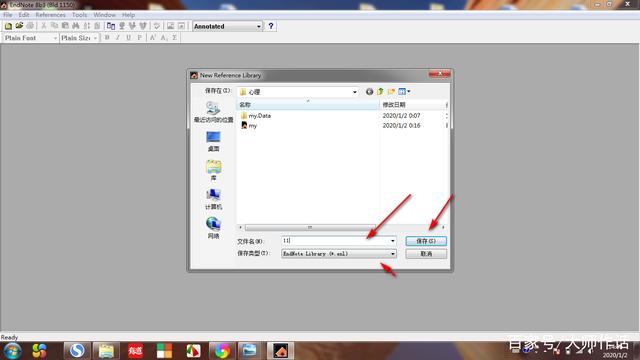This screenshot has height=360, width=640.
Task: Select the my library file
Action: (253, 126)
